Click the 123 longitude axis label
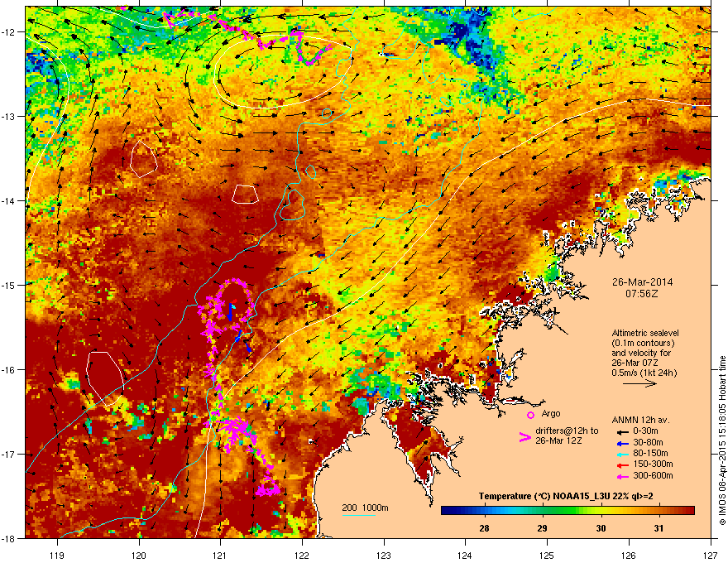 [x=384, y=555]
